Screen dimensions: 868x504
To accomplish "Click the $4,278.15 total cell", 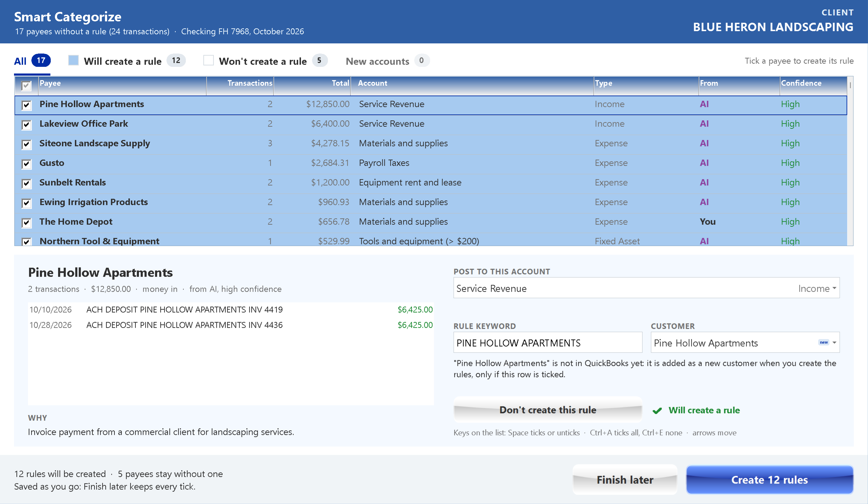I will point(330,143).
